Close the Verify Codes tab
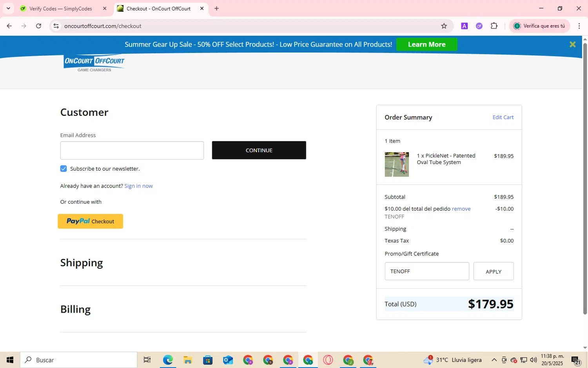Viewport: 588px width, 368px height. tap(105, 8)
